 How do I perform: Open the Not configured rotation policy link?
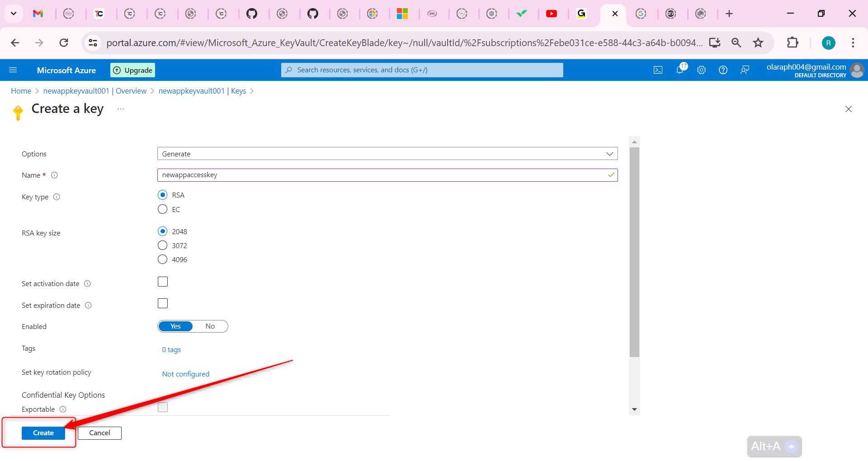click(x=186, y=374)
